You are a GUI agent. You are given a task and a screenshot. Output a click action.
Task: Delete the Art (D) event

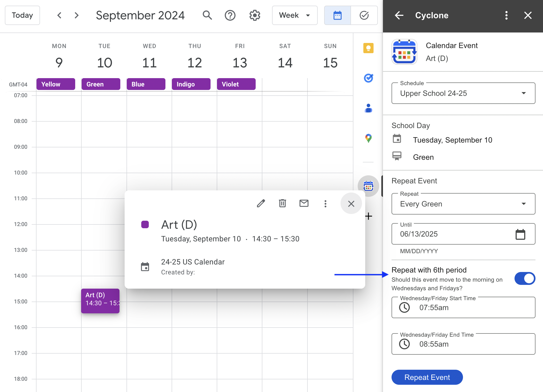[x=282, y=204]
